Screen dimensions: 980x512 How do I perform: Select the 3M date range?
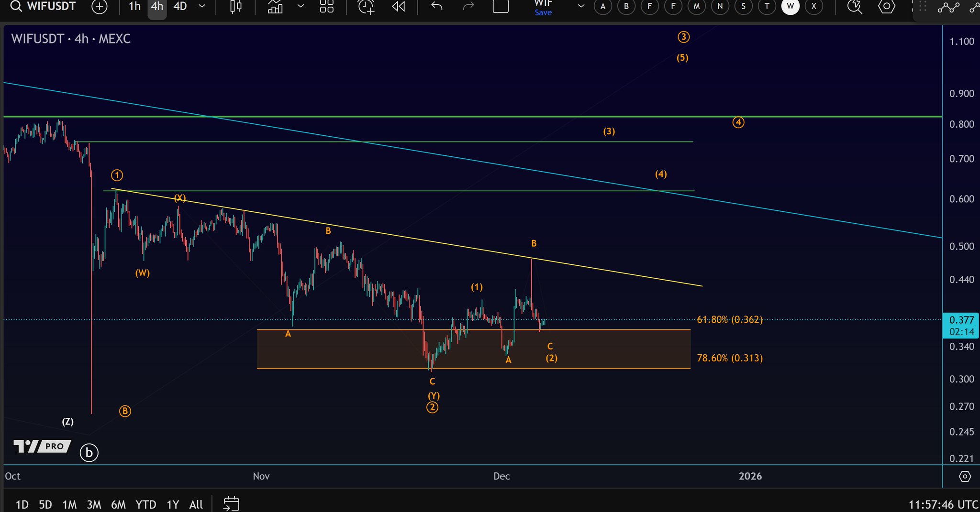coord(94,504)
